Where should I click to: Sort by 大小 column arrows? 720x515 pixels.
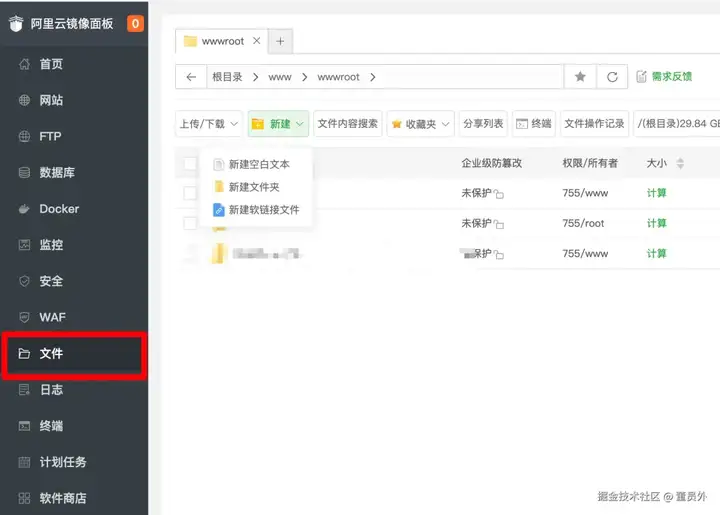pyautogui.click(x=680, y=163)
